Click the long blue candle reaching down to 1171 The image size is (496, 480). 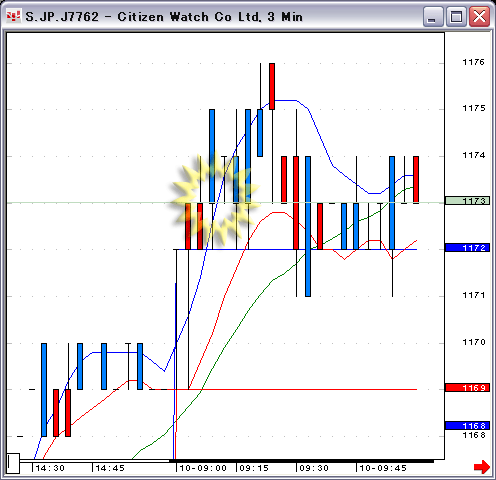[308, 226]
